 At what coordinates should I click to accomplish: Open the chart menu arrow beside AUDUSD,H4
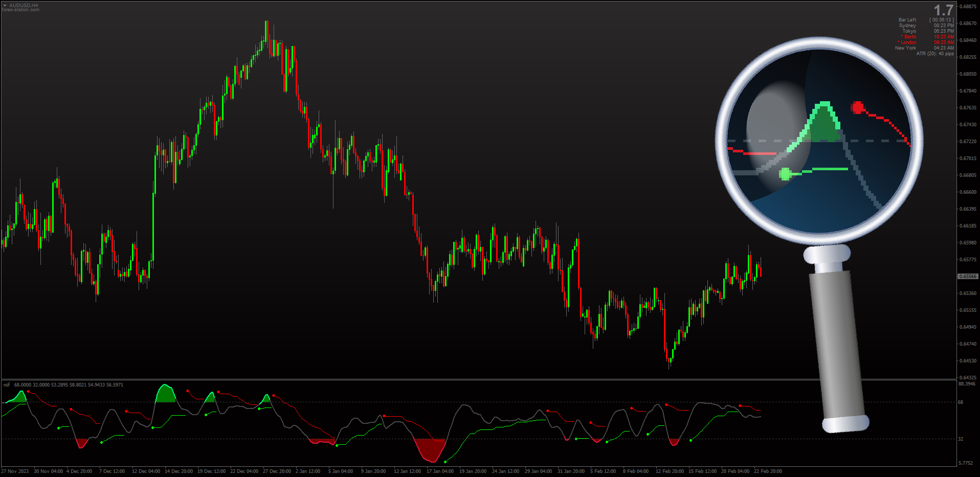[5, 6]
